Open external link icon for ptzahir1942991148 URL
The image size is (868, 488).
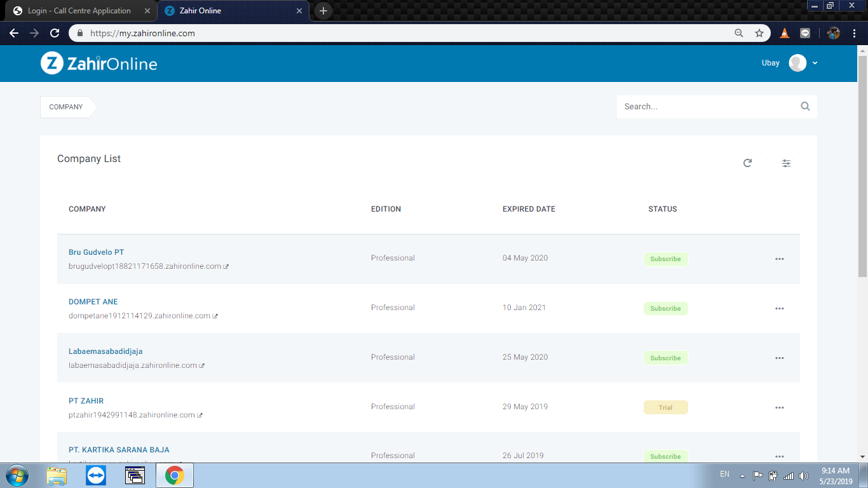point(200,416)
